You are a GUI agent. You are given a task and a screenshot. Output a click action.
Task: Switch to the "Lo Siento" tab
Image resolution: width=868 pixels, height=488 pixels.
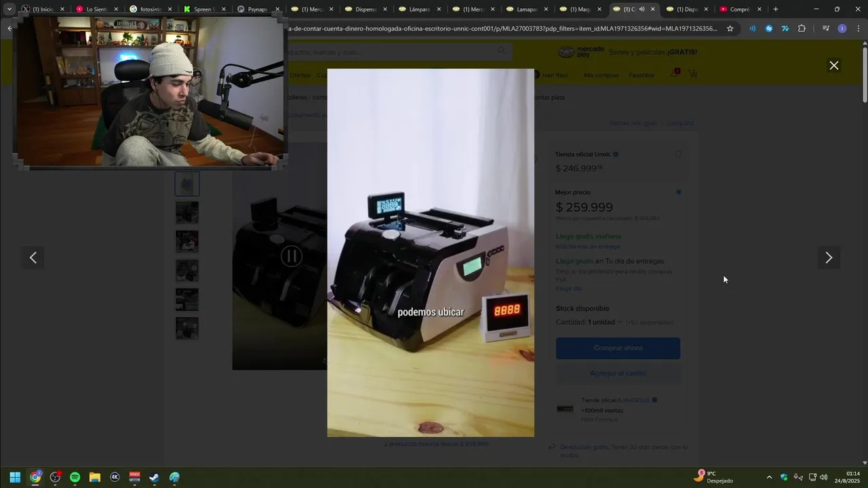click(x=97, y=9)
